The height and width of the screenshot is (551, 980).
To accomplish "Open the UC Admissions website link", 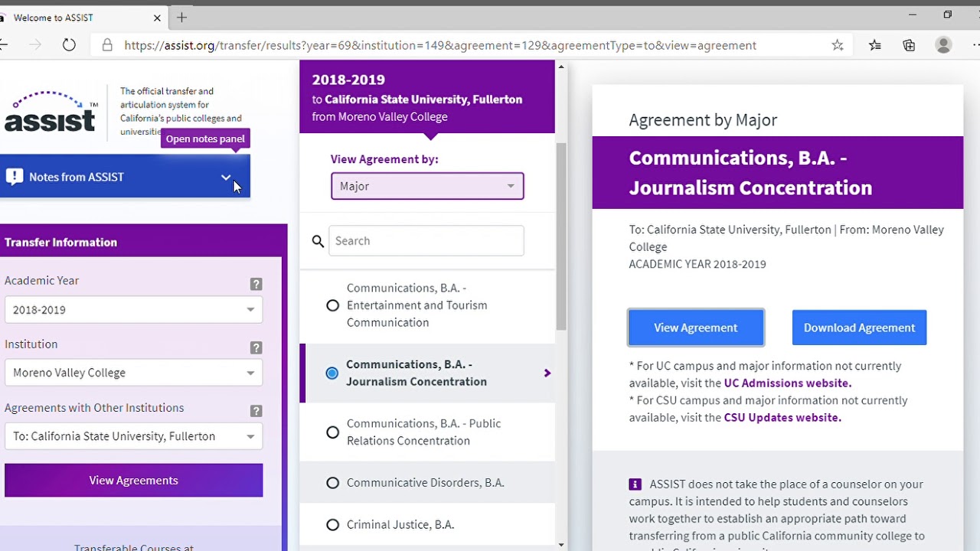I will tap(787, 383).
